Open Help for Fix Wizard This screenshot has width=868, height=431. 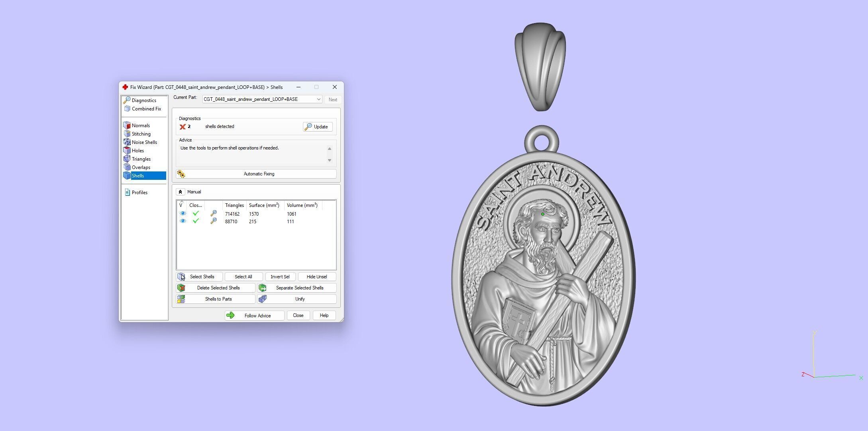pos(324,315)
